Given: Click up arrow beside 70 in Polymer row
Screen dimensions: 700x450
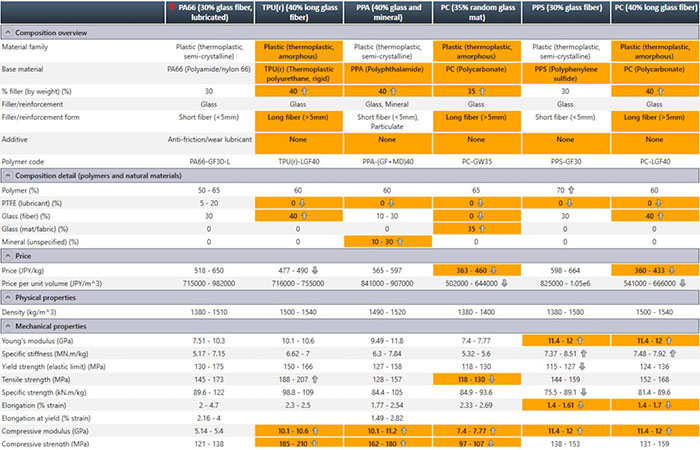Looking at the screenshot, I should click(571, 190).
